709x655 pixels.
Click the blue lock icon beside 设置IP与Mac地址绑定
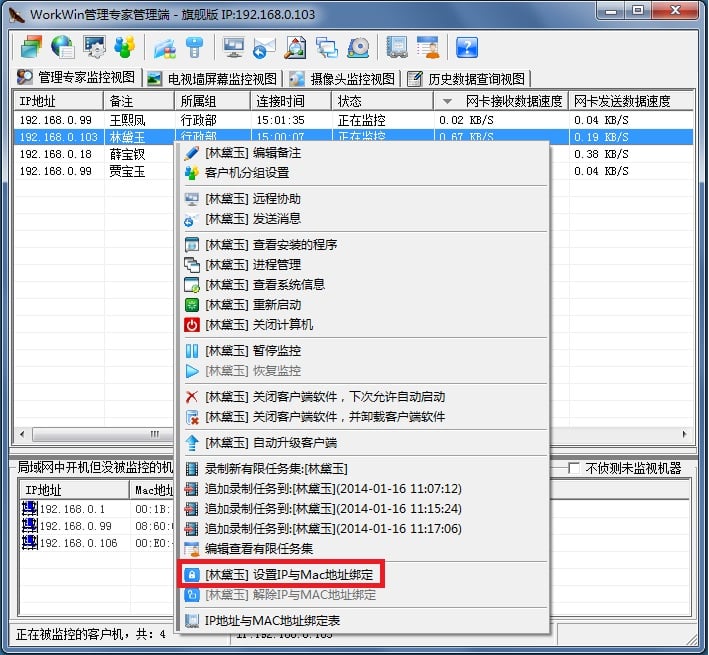192,575
